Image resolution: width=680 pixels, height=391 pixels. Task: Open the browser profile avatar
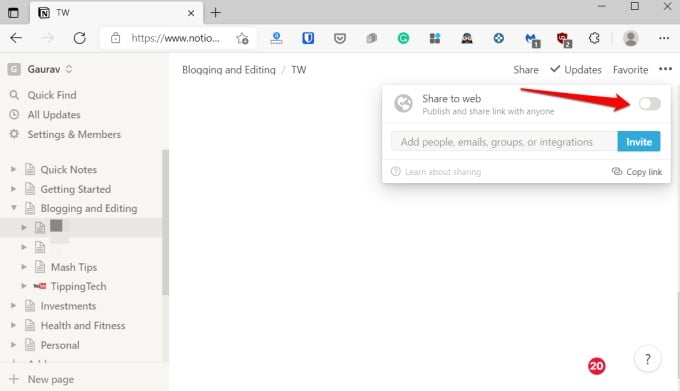(x=631, y=38)
